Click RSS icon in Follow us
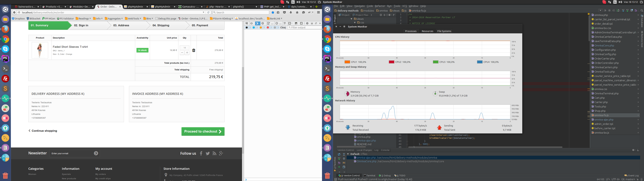Image resolution: width=644 pixels, height=181 pixels. 214,154
